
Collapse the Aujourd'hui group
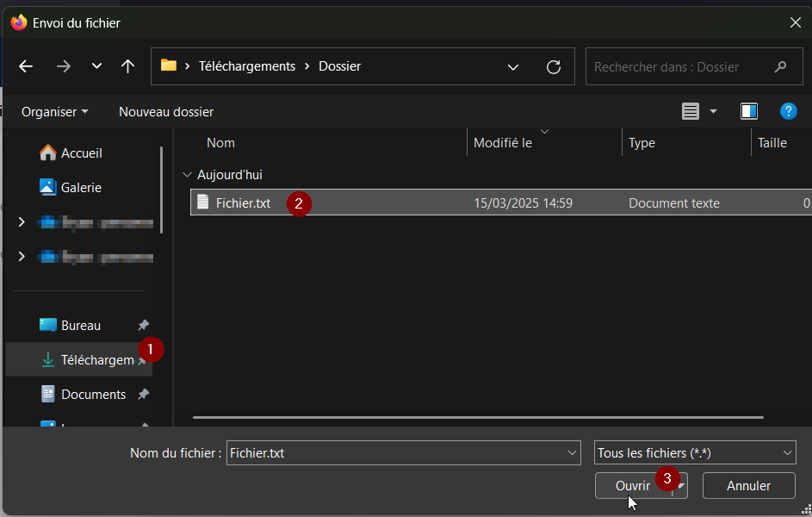click(x=187, y=174)
